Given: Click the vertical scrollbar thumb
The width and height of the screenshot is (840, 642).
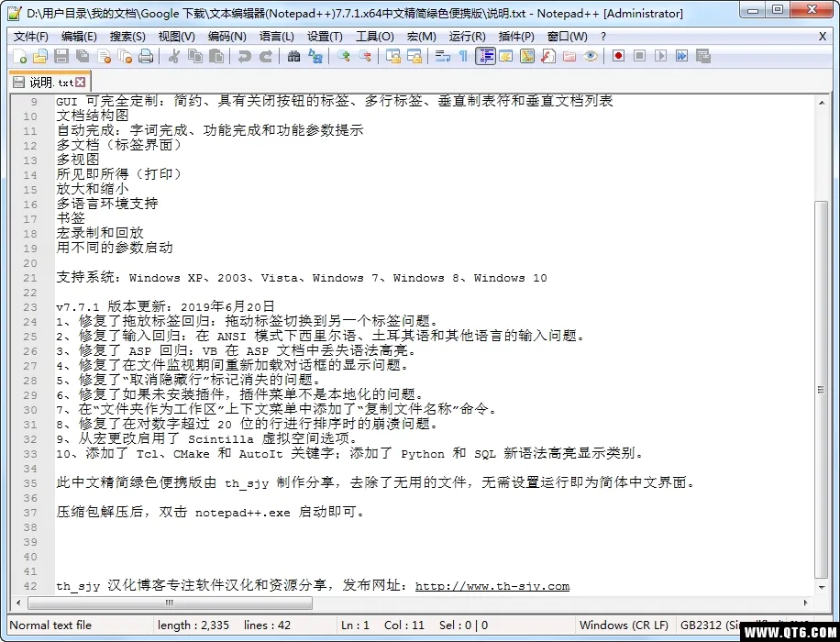Looking at the screenshot, I should click(822, 390).
